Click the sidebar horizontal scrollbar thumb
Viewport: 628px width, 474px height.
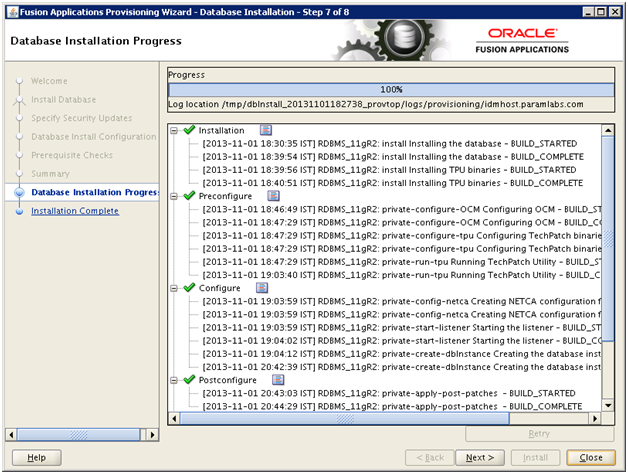click(78, 435)
